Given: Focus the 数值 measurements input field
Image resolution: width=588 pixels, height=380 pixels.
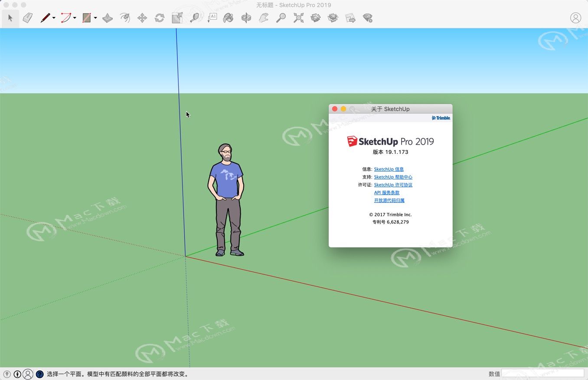Looking at the screenshot, I should click(x=543, y=374).
